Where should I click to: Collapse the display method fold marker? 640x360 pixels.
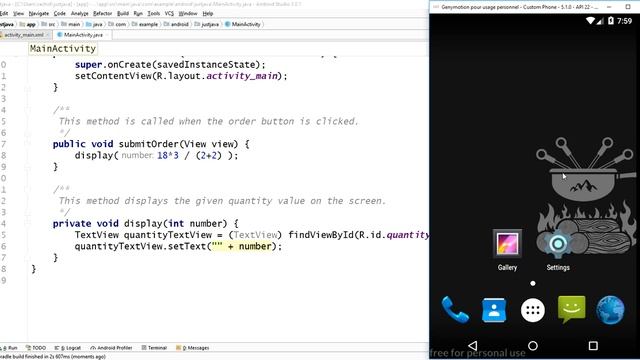click(27, 224)
